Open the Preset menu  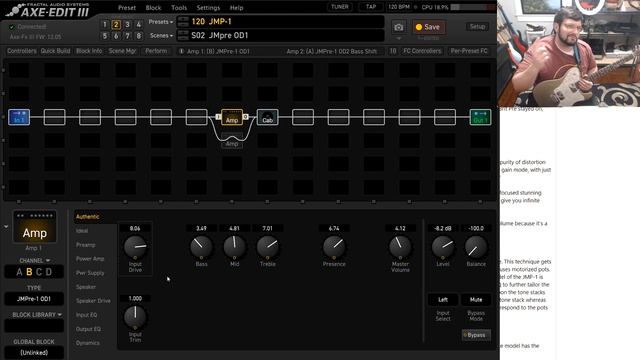coord(127,8)
